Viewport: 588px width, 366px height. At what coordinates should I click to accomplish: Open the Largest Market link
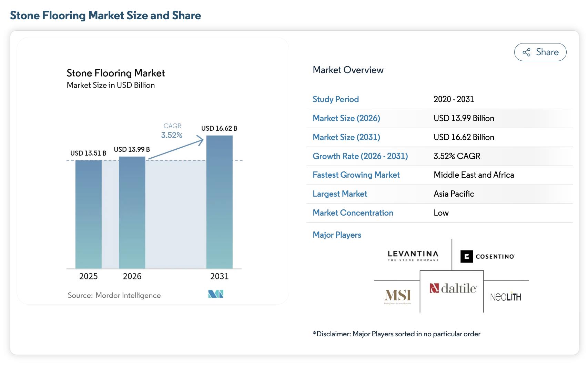tap(340, 194)
